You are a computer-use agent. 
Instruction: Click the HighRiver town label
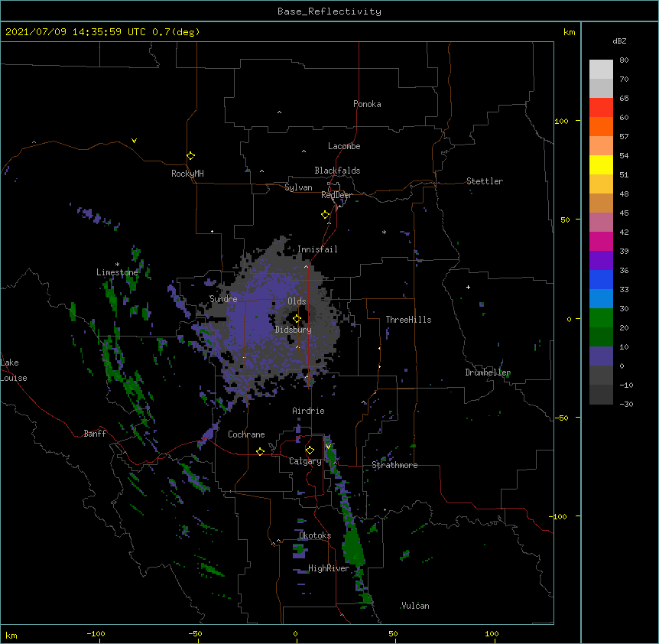point(329,568)
